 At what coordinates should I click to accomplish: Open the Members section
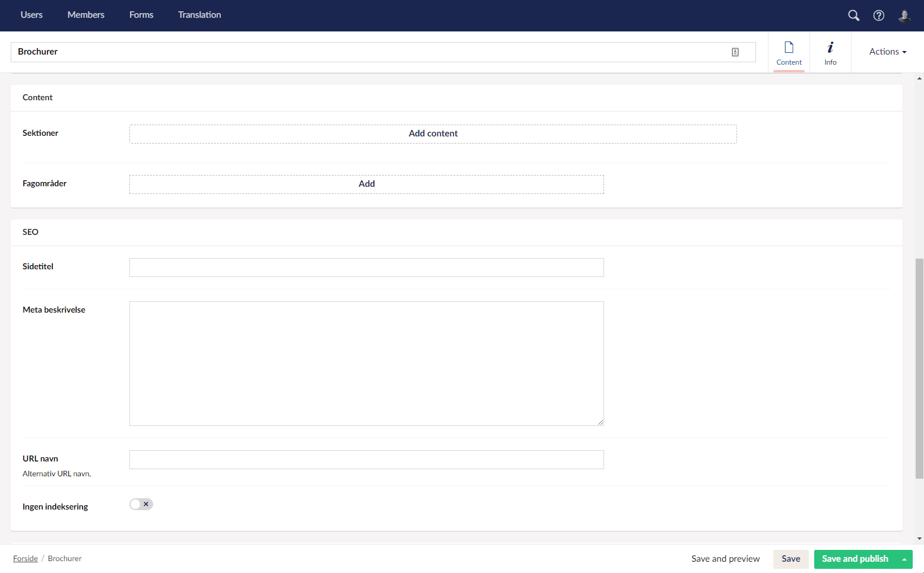86,15
